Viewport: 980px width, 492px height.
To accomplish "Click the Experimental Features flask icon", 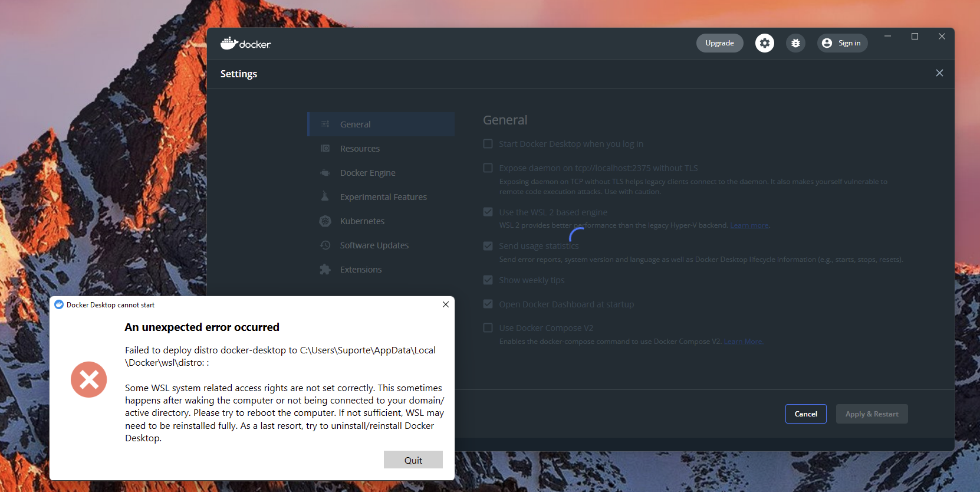I will click(x=325, y=196).
